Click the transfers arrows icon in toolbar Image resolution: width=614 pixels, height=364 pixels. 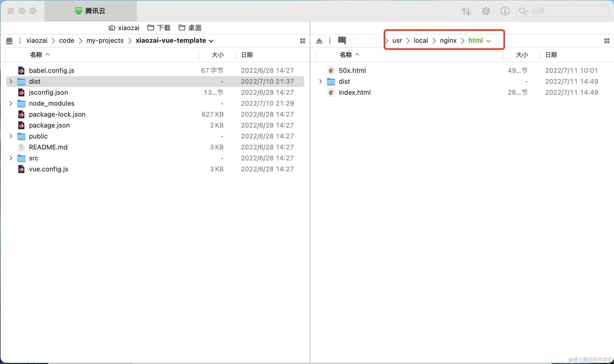[x=466, y=11]
